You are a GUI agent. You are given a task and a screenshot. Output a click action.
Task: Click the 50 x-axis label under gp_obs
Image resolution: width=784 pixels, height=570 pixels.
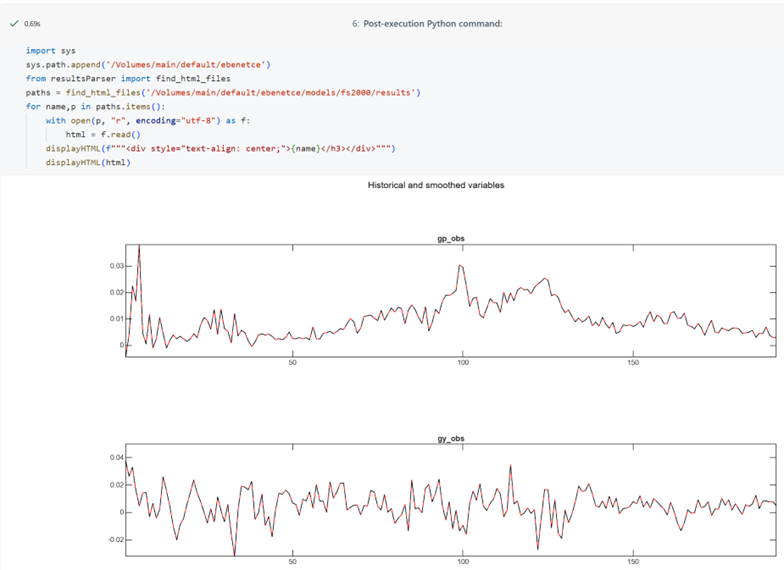[x=292, y=362]
